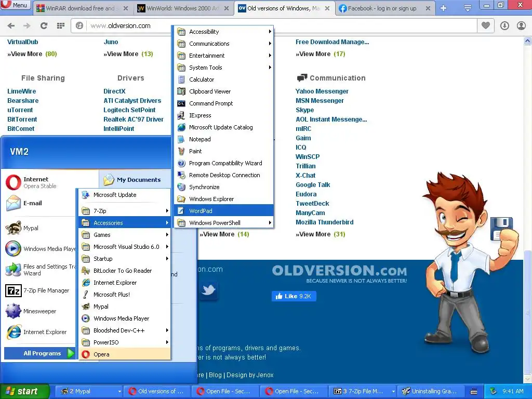This screenshot has height=399, width=532.
Task: Click Opera Menu button
Action: point(16,5)
